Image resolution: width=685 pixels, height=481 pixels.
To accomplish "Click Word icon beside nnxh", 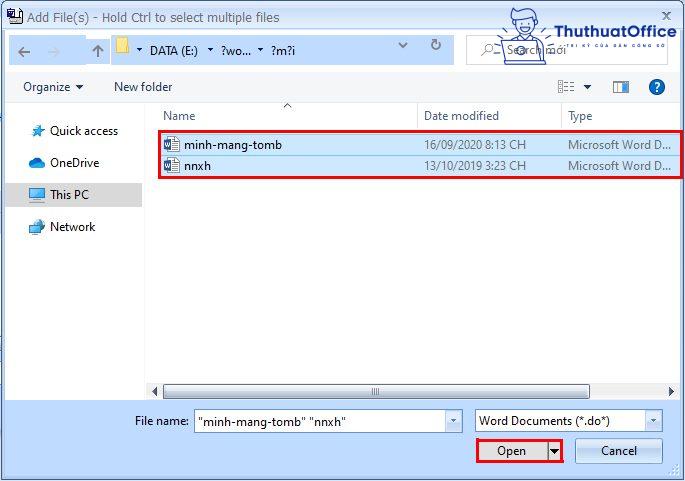I will coord(172,166).
